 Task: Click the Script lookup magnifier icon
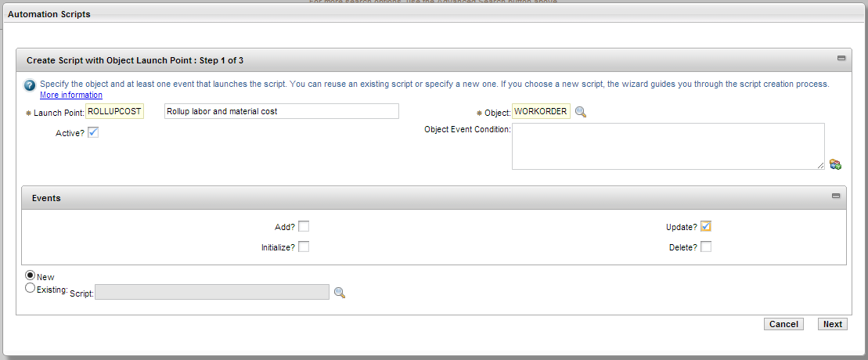pos(340,293)
